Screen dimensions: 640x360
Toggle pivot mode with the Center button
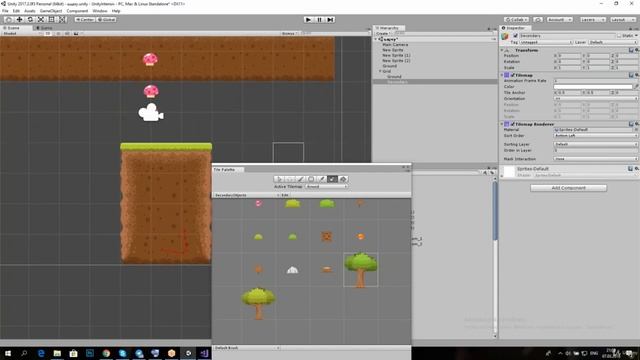click(84, 20)
